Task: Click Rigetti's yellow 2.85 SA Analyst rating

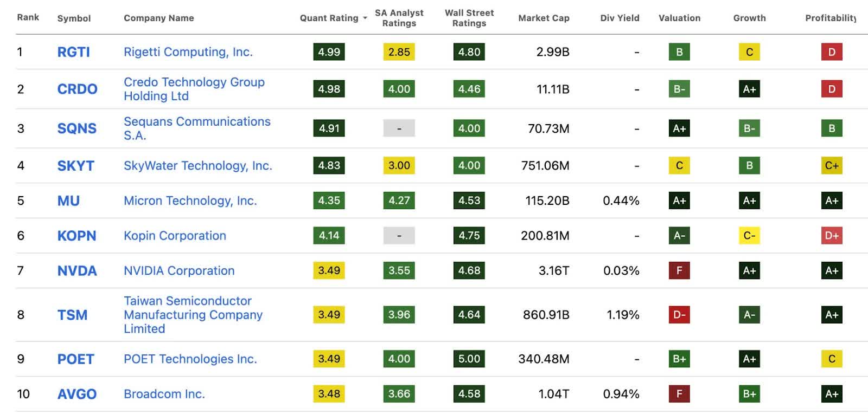Action: 399,52
